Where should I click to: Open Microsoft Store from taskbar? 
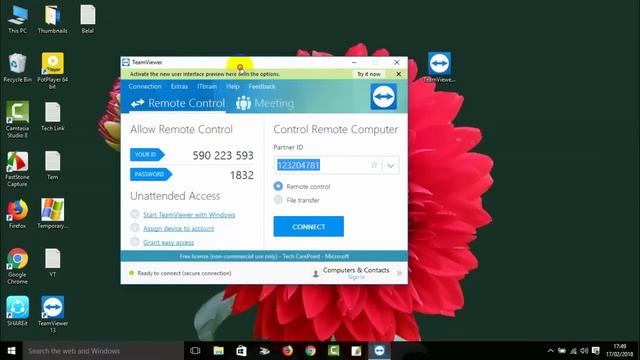[x=241, y=351]
